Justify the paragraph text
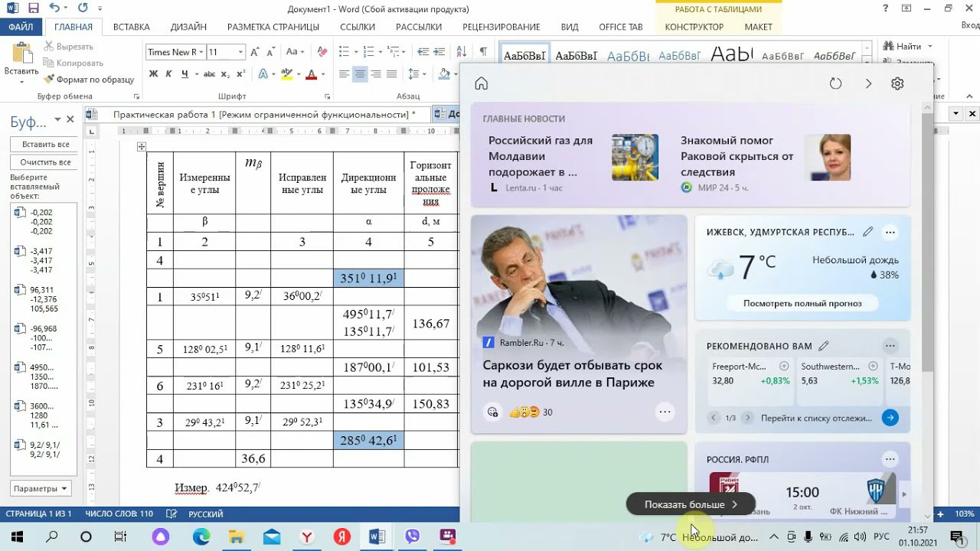This screenshot has width=980, height=551. [x=392, y=74]
